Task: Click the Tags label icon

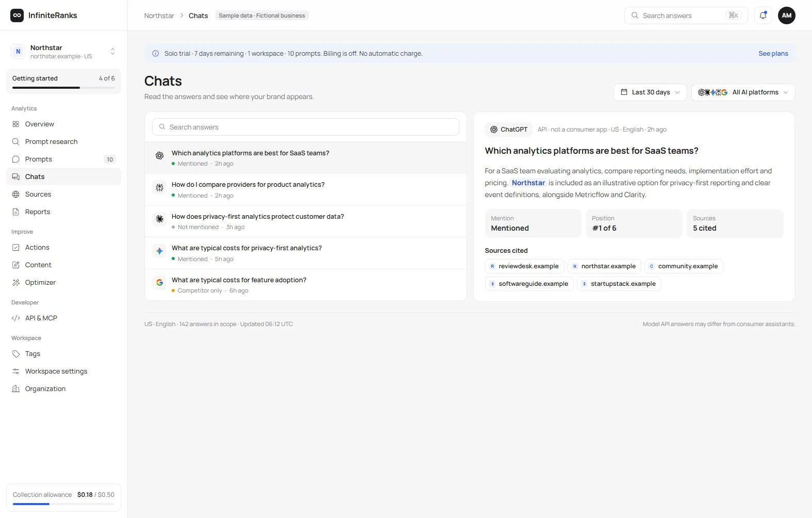Action: click(x=16, y=354)
